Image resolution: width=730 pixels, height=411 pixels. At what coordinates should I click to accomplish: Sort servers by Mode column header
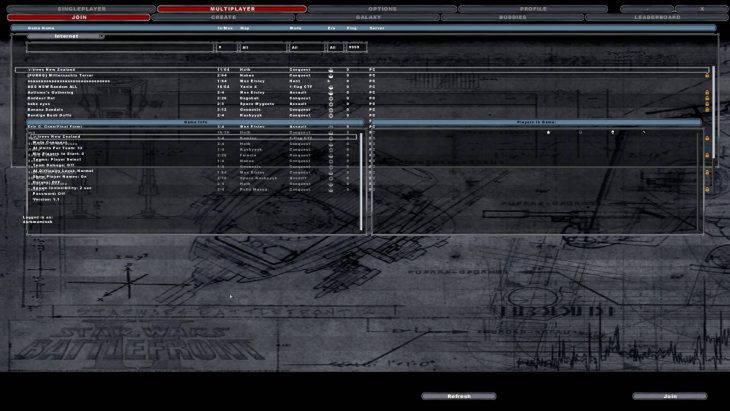pos(295,28)
